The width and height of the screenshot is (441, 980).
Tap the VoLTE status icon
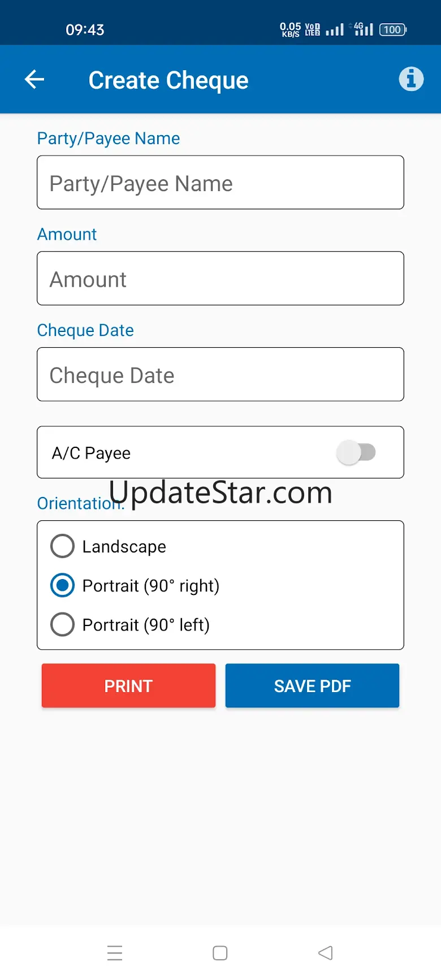coord(312,29)
